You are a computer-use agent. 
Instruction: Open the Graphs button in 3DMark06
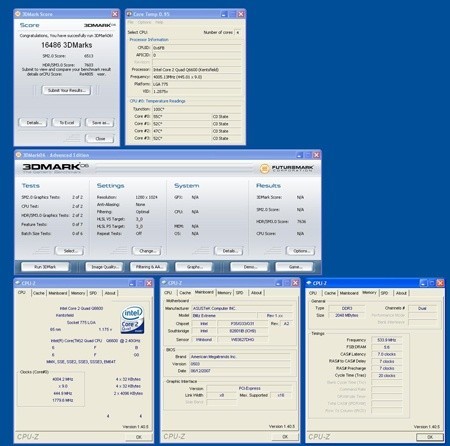tap(194, 267)
